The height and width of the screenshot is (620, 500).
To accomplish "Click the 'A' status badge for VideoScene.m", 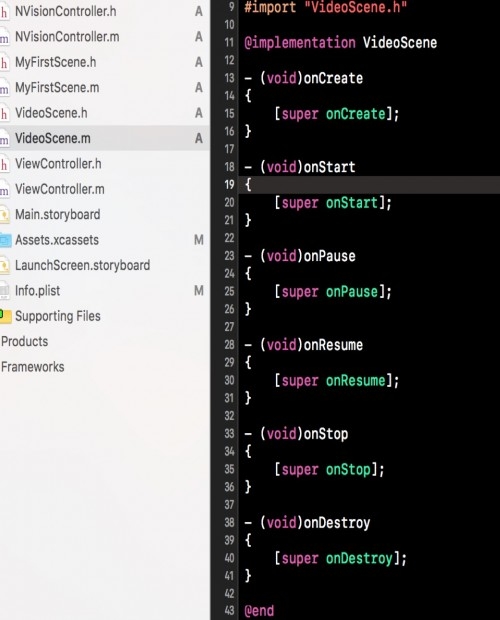I will coord(199,138).
